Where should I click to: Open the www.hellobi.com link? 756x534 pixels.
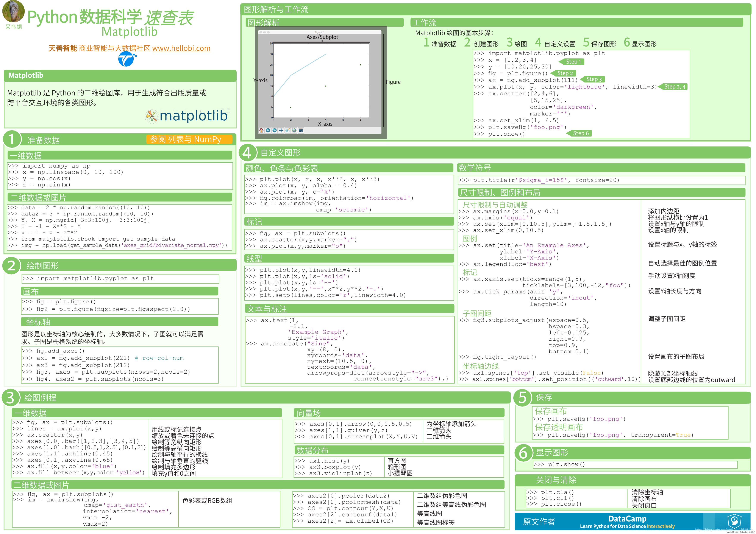click(181, 48)
